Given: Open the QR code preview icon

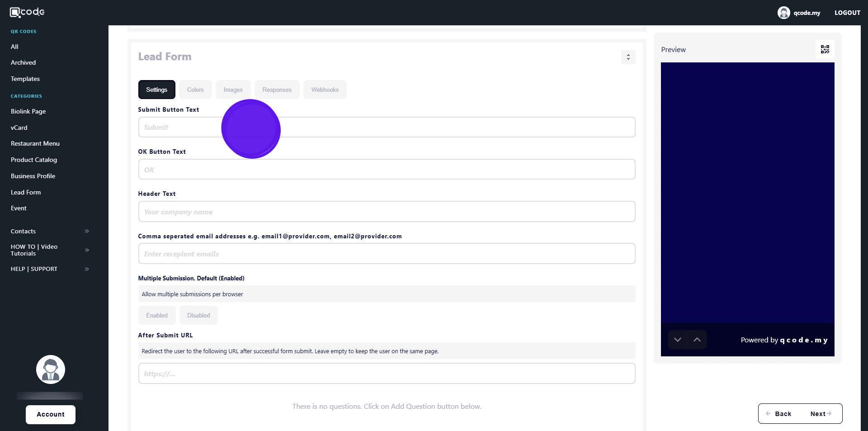Looking at the screenshot, I should click(825, 49).
